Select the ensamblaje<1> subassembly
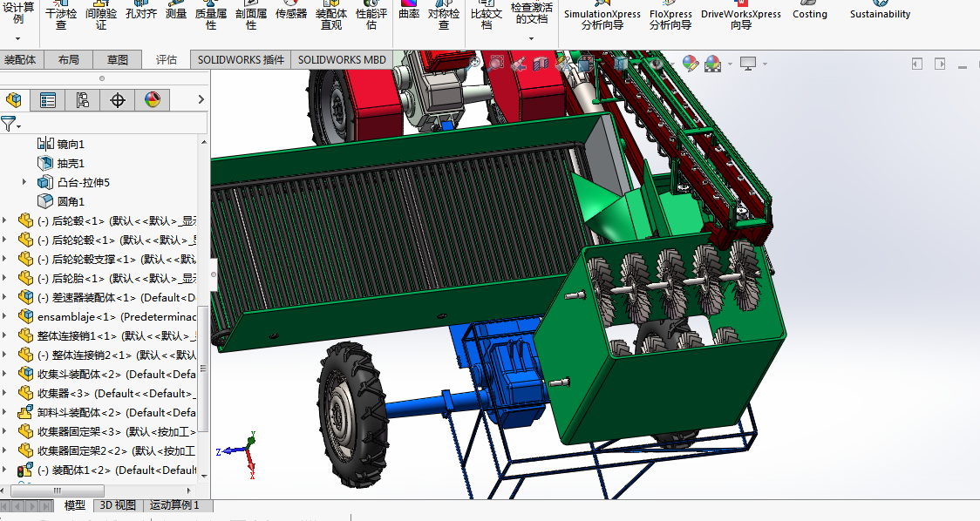This screenshot has width=980, height=521. [107, 317]
